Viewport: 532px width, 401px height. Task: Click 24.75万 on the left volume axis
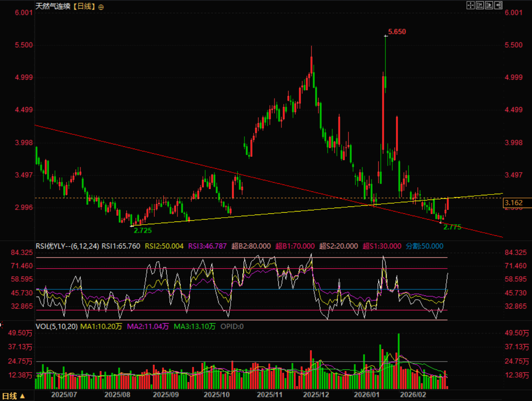tap(20, 361)
